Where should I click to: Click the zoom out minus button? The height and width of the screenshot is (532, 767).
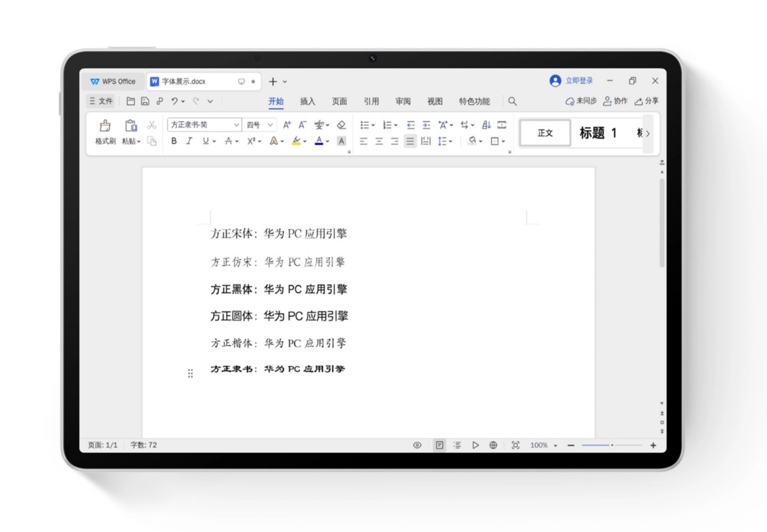click(571, 445)
